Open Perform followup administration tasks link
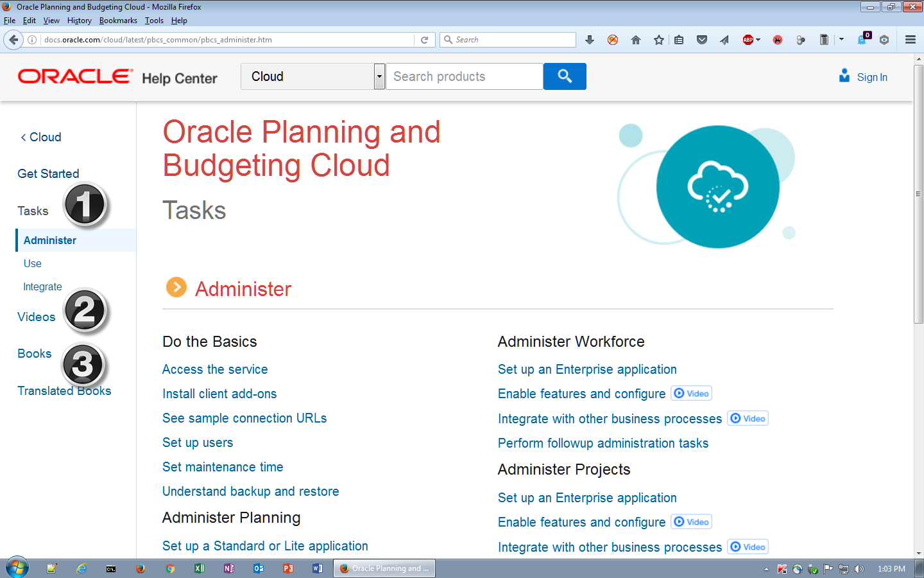Screen dimensions: 924x578 click(x=603, y=443)
